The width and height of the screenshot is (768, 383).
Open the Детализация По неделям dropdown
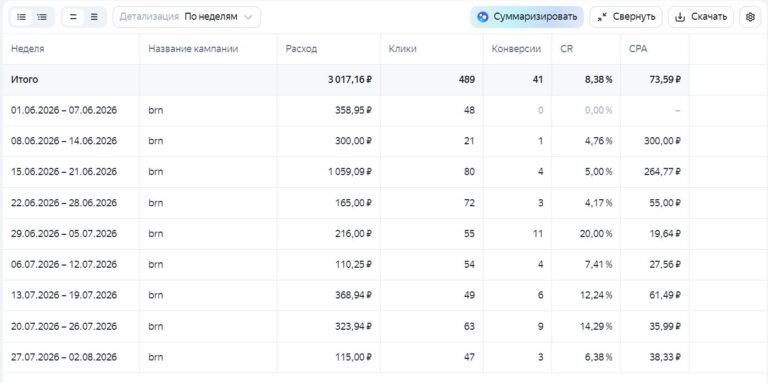[187, 17]
